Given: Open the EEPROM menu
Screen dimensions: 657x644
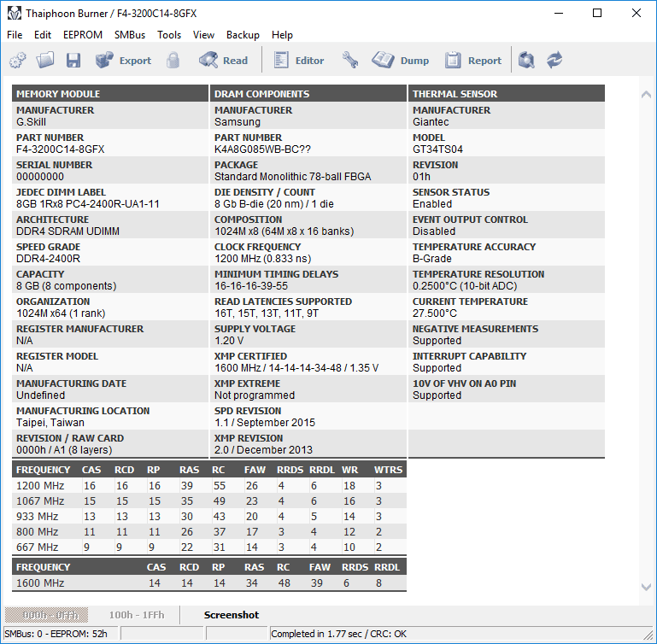Looking at the screenshot, I should point(83,35).
